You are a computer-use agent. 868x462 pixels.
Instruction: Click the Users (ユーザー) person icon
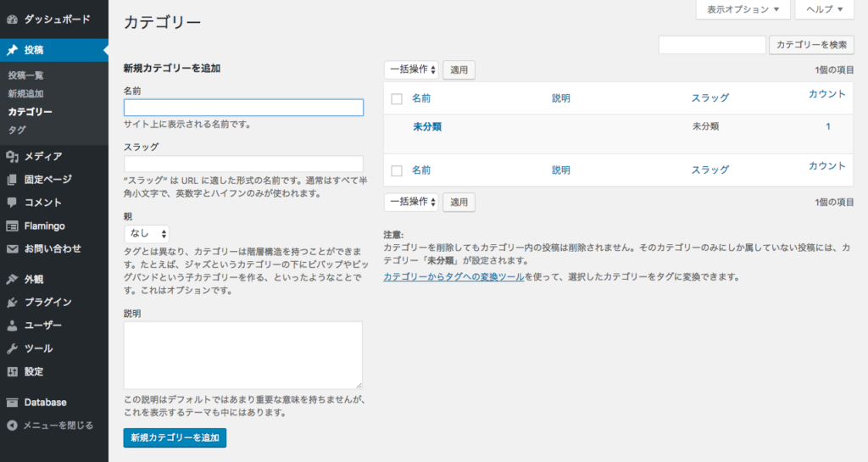pyautogui.click(x=12, y=326)
